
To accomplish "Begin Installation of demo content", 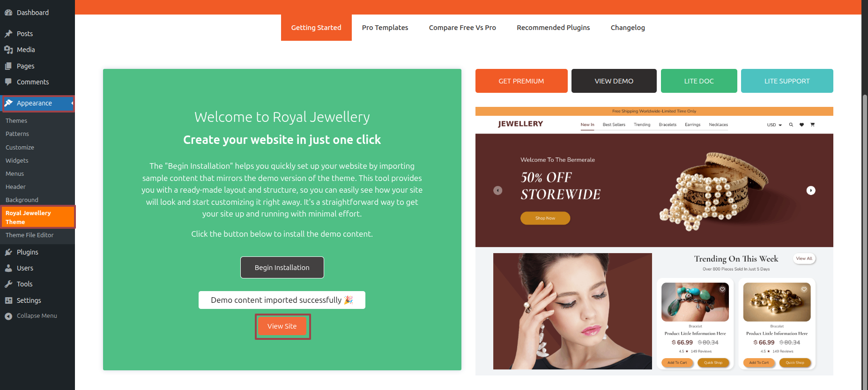I will click(x=282, y=267).
